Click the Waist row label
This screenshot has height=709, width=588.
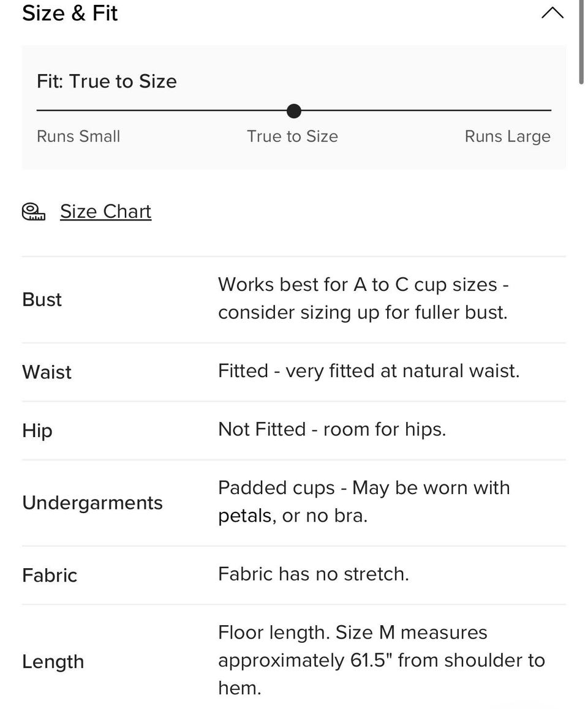(47, 372)
